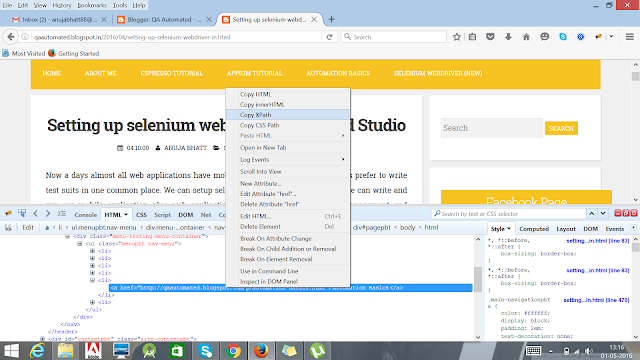Screen dimensions: 640x360
Task: Open Paste HTML submenu arrow
Action: click(343, 136)
